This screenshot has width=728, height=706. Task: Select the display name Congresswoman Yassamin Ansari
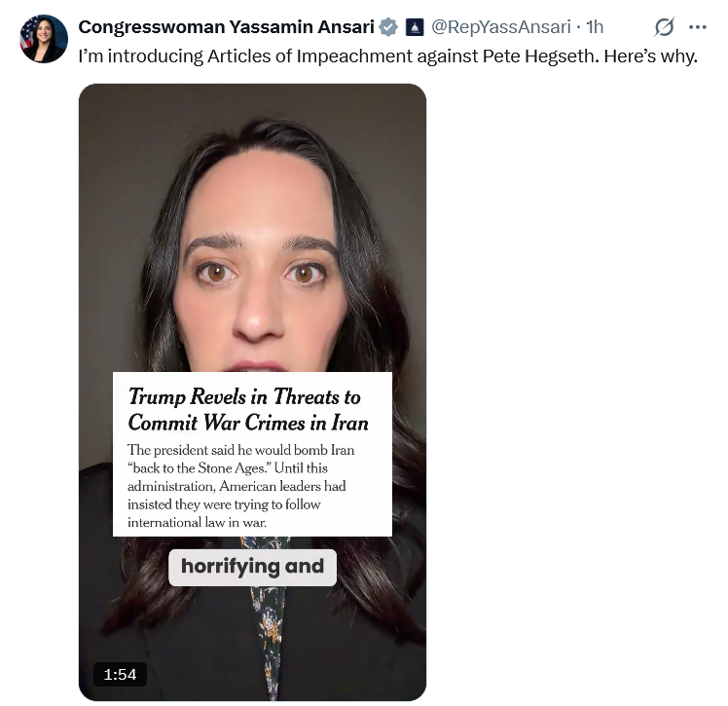click(x=226, y=27)
